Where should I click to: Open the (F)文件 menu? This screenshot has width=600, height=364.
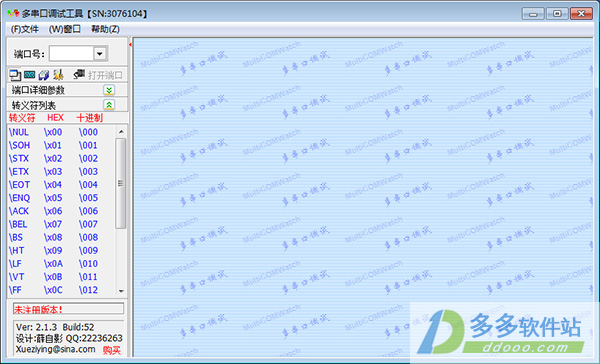[x=24, y=29]
